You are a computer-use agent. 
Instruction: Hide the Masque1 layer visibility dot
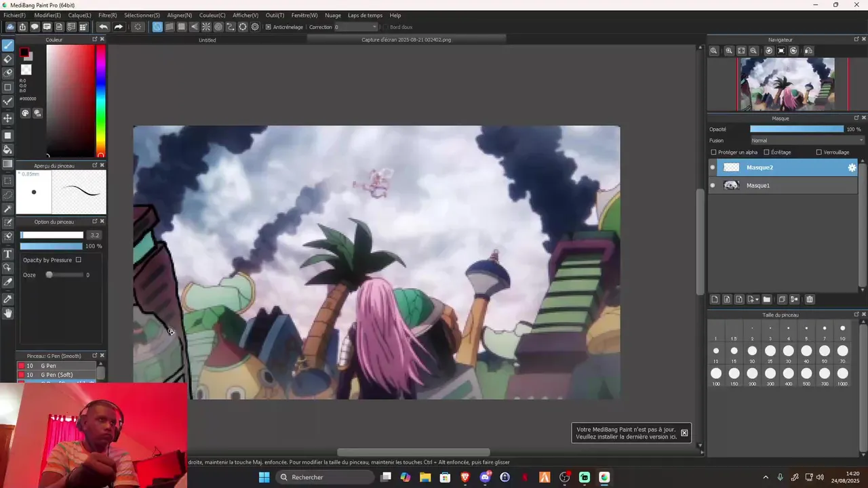712,185
